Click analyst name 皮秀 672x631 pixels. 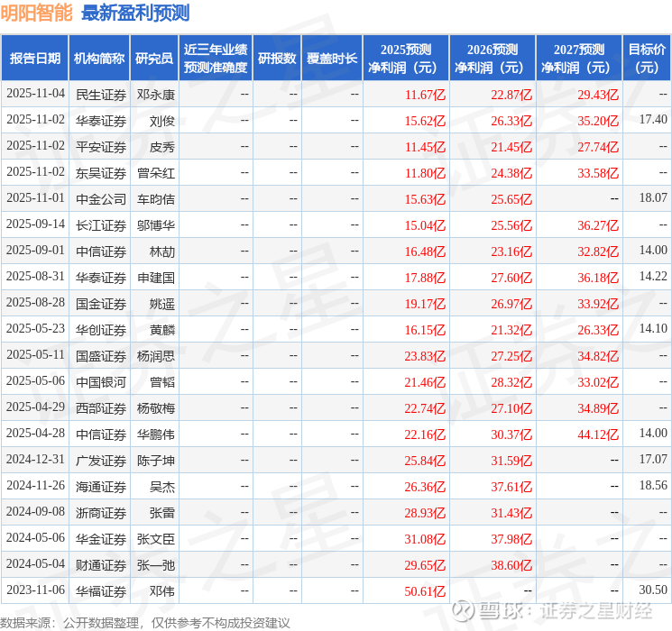(162, 147)
